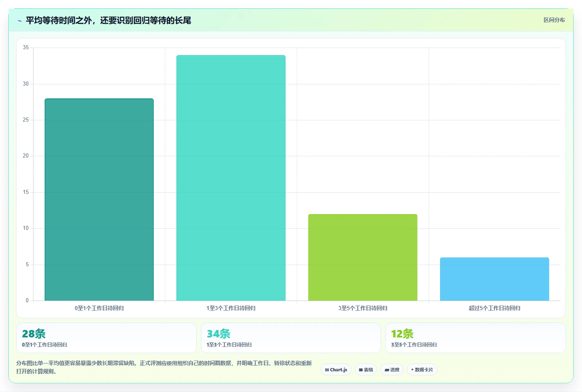Click the y-axis tick value 5

click(27, 265)
